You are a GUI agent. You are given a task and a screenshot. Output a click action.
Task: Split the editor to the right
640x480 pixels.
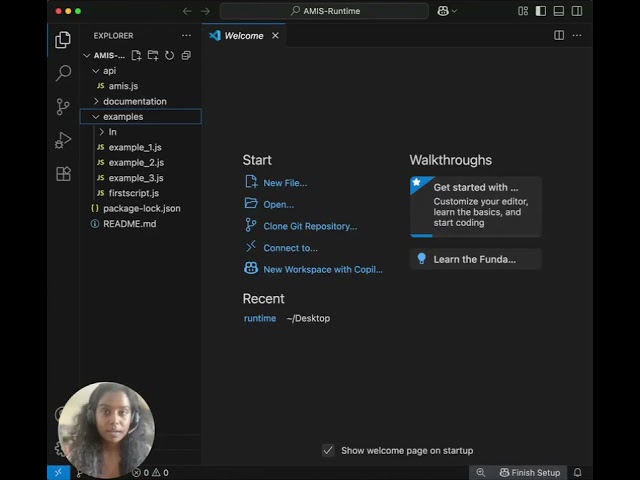[559, 36]
